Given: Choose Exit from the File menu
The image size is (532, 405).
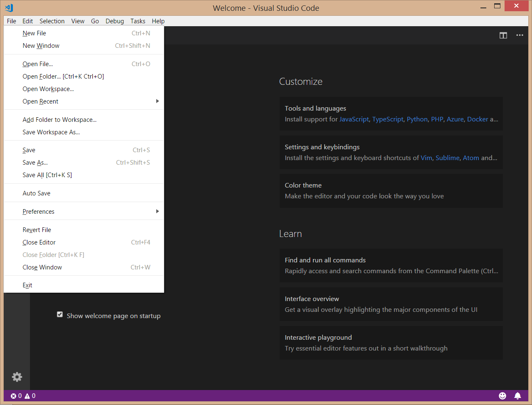Looking at the screenshot, I should (84, 285).
